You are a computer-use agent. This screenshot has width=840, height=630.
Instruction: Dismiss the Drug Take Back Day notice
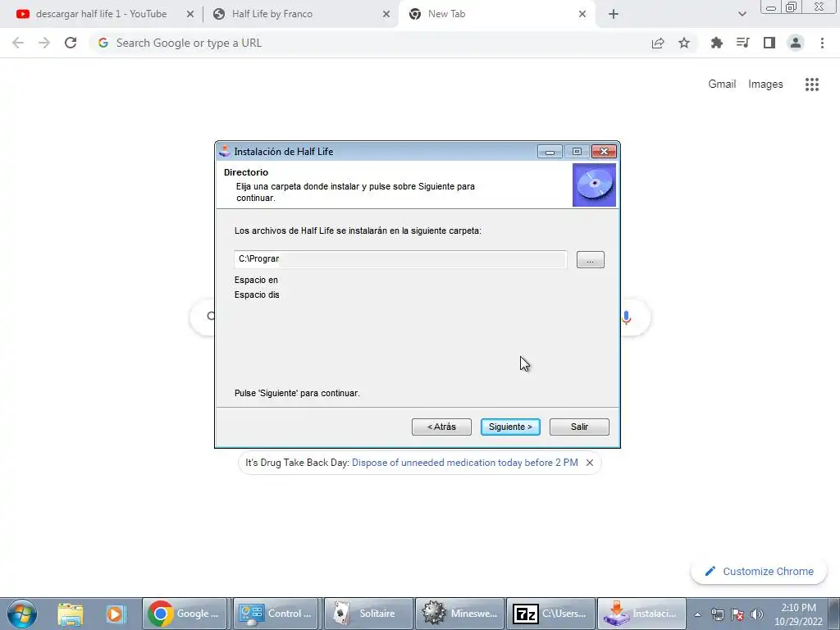pyautogui.click(x=589, y=463)
